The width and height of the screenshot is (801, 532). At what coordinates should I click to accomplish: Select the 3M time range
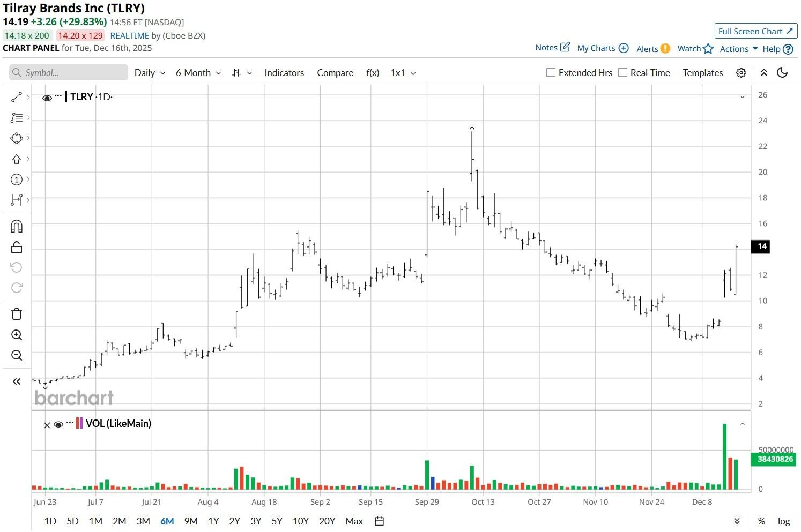[x=143, y=521]
